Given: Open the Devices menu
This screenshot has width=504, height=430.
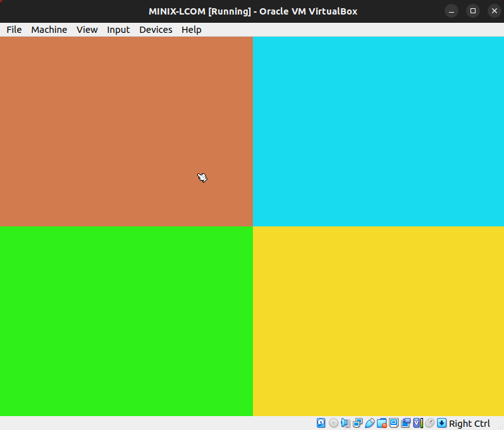Looking at the screenshot, I should click(156, 30).
